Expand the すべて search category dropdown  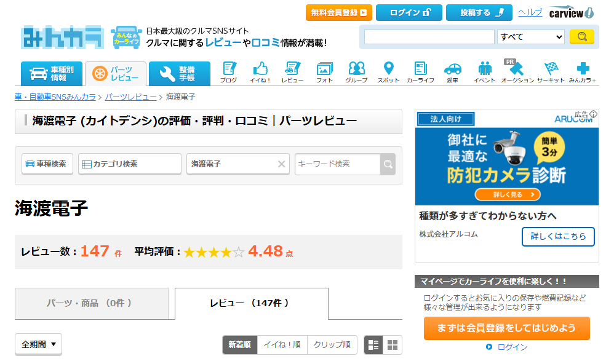coord(531,37)
